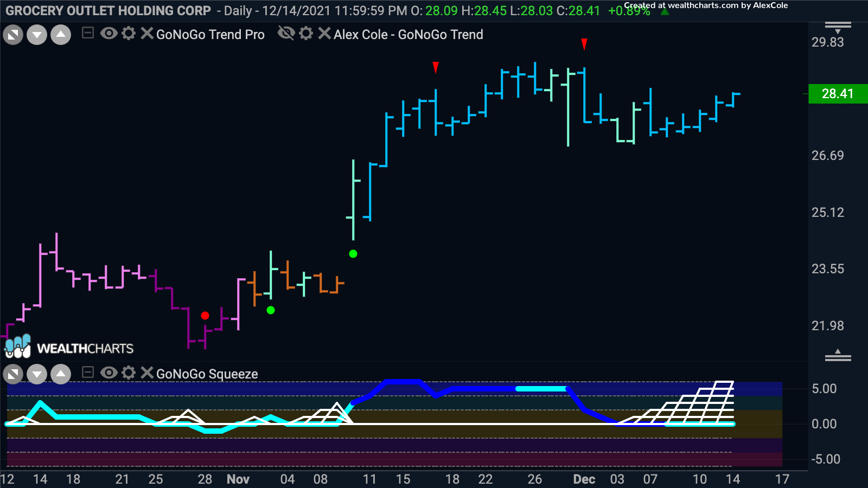Show the hidden Alex Cole GoNoGo Trend indicator
Image resolution: width=868 pixels, height=488 pixels.
coord(286,34)
